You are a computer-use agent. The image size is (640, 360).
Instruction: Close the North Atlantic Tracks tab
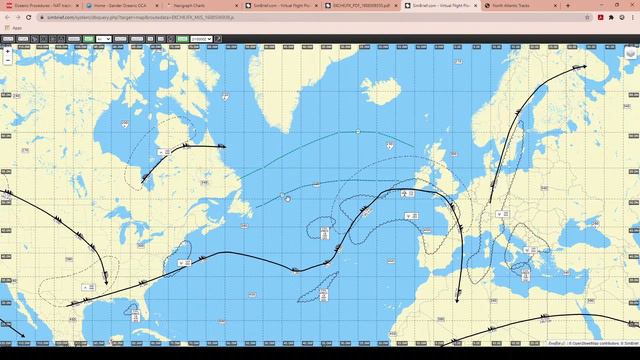pyautogui.click(x=555, y=6)
